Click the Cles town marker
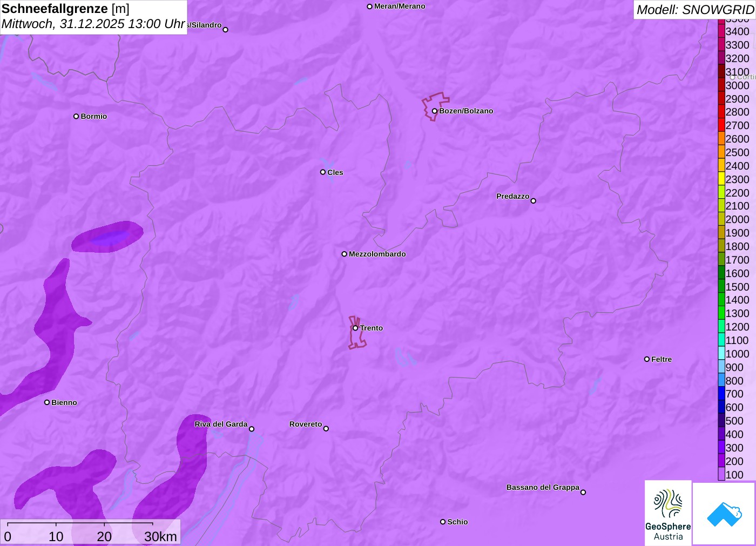756x546 pixels. point(323,172)
